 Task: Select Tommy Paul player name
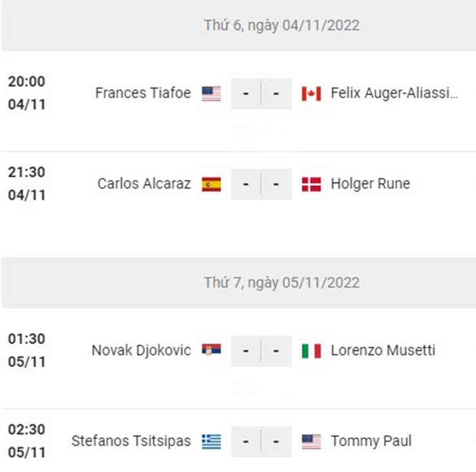[x=371, y=441]
